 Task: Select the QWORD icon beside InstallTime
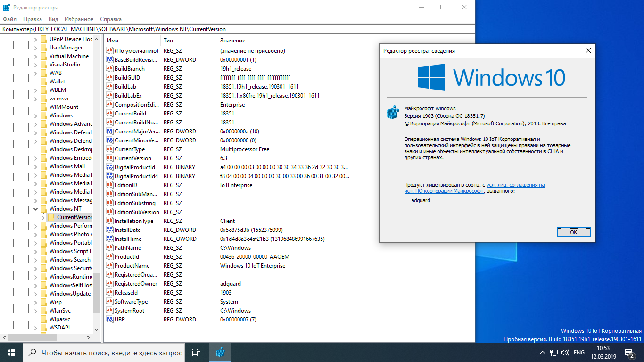[x=110, y=239]
